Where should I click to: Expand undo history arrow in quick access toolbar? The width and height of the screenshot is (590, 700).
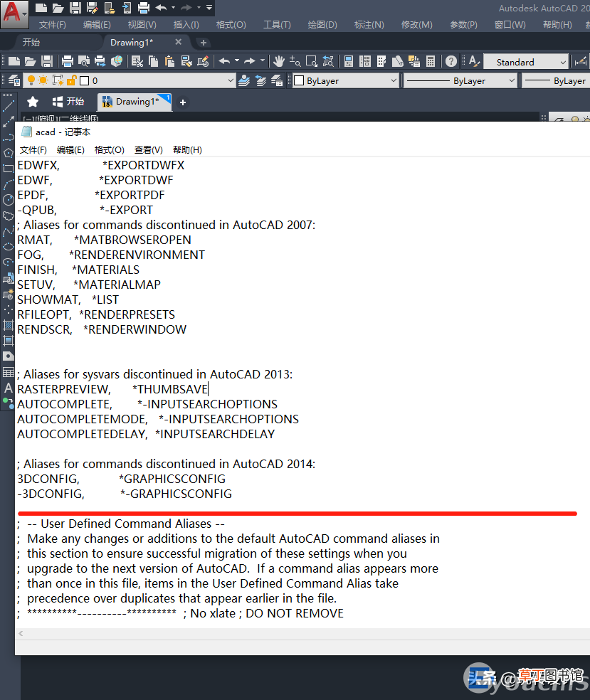(x=173, y=8)
